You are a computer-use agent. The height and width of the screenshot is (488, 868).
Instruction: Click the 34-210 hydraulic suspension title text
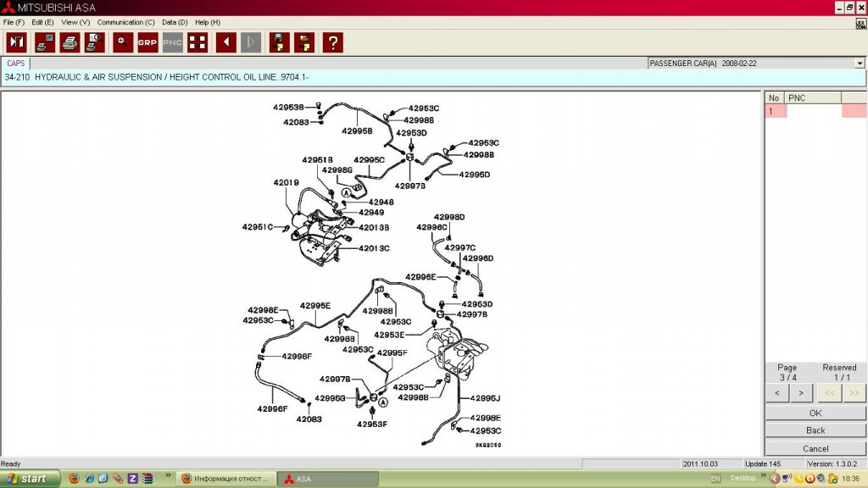157,77
